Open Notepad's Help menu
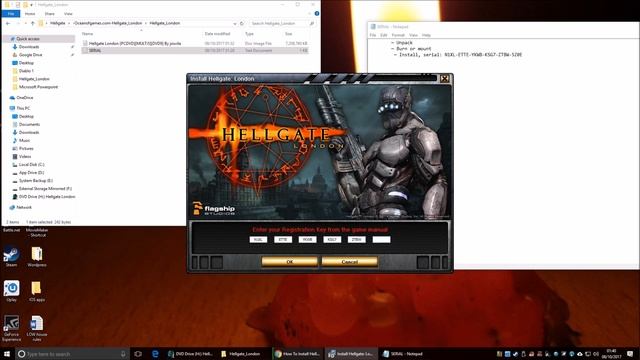640x360 pixels. tap(426, 35)
